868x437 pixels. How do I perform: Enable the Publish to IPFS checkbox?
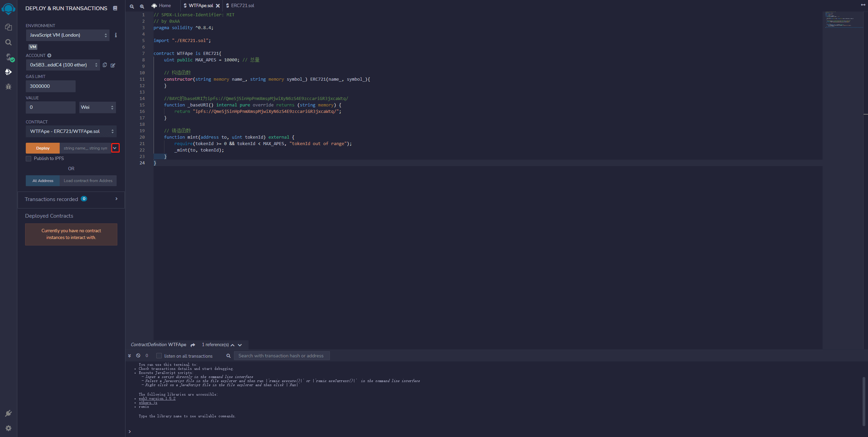[29, 159]
